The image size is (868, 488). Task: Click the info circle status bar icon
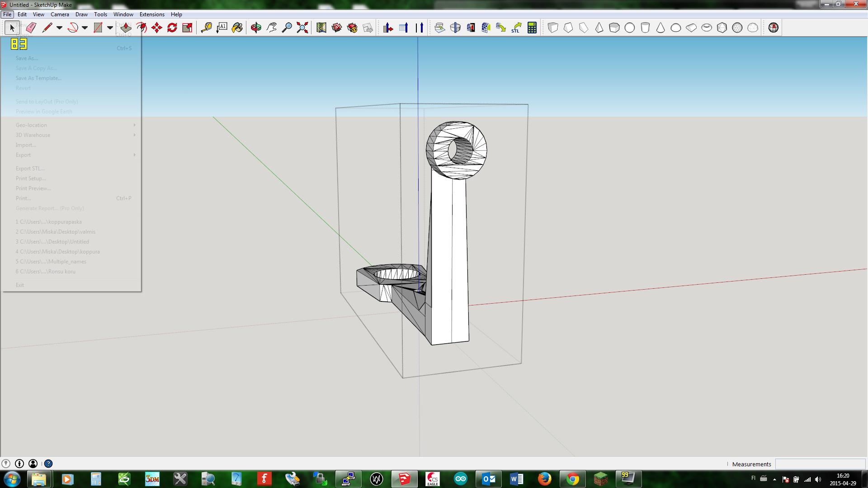pyautogui.click(x=19, y=464)
